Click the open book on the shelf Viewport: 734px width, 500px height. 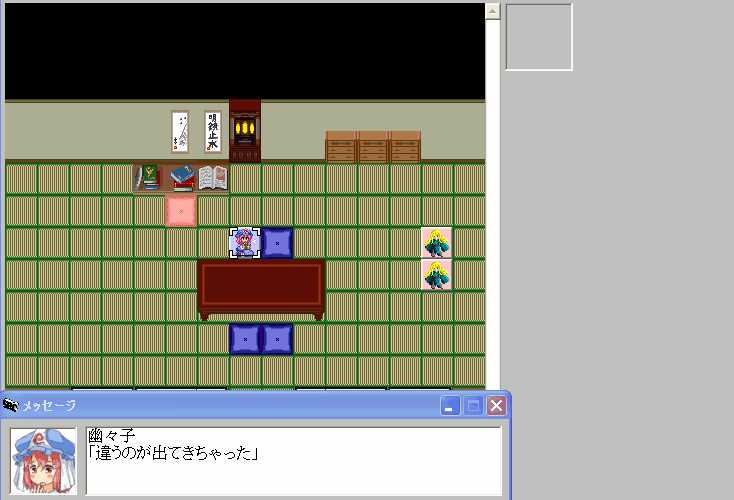click(x=213, y=178)
